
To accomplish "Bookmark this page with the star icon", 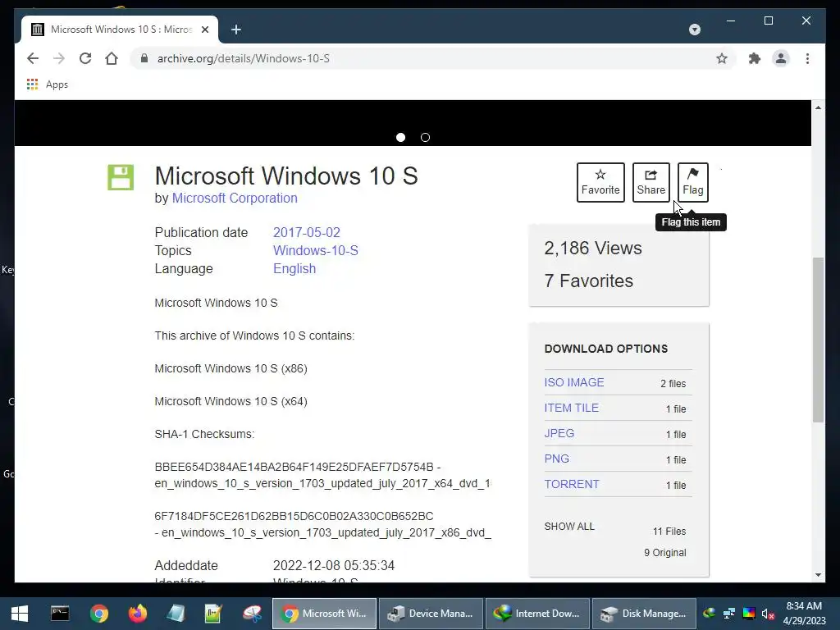I will (x=722, y=58).
